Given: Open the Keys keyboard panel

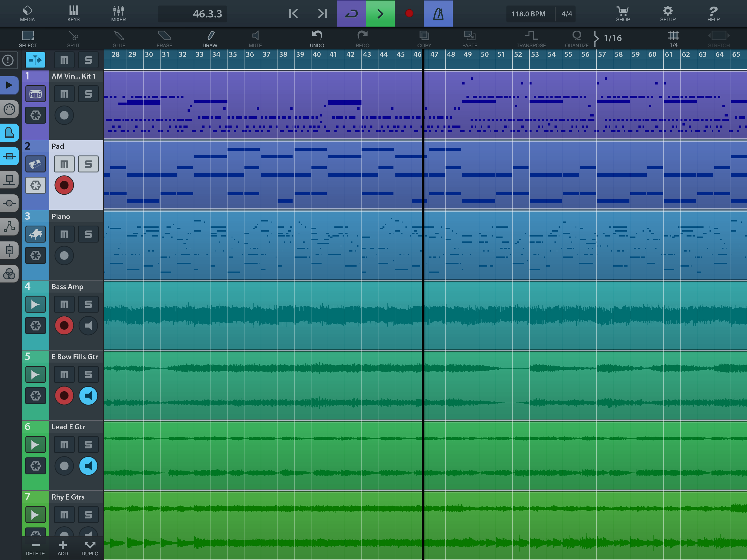Looking at the screenshot, I should (73, 13).
